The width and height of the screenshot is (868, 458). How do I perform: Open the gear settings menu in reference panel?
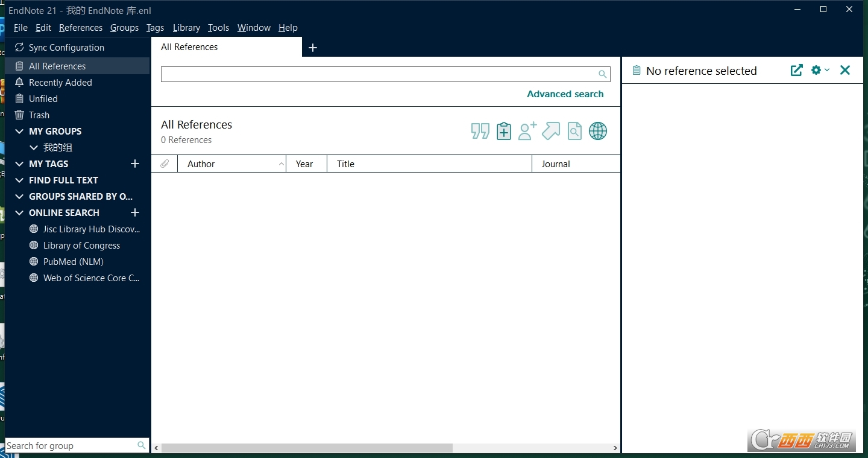[x=820, y=70]
